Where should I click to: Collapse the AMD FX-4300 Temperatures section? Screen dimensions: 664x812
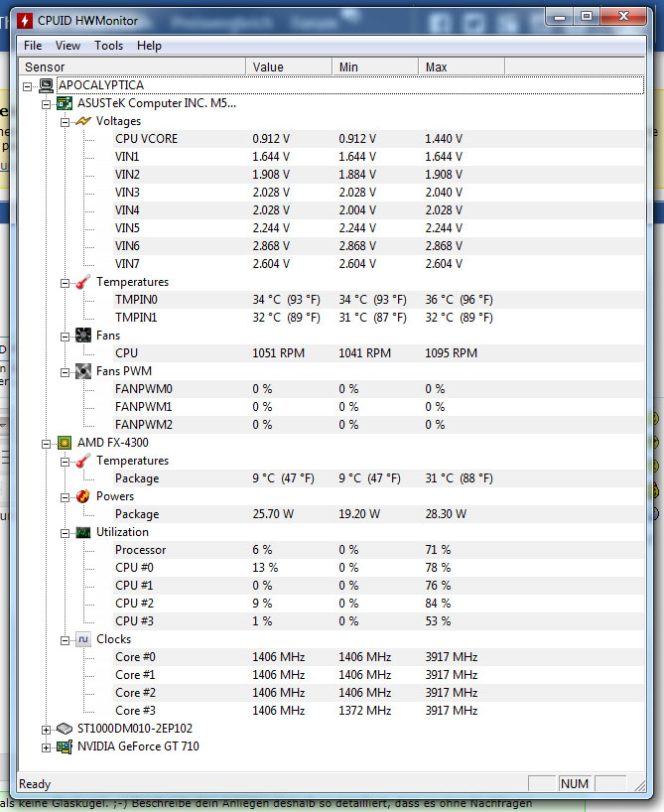[65, 463]
